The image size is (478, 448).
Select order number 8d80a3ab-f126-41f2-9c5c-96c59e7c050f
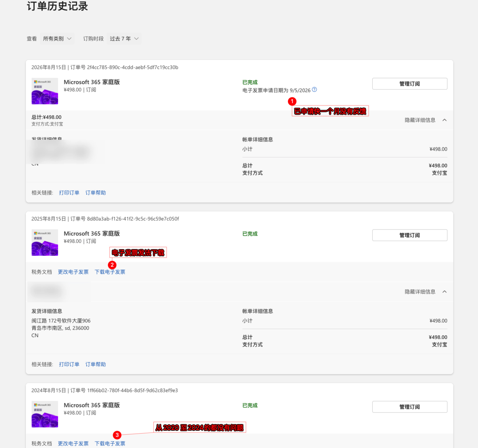tap(133, 219)
